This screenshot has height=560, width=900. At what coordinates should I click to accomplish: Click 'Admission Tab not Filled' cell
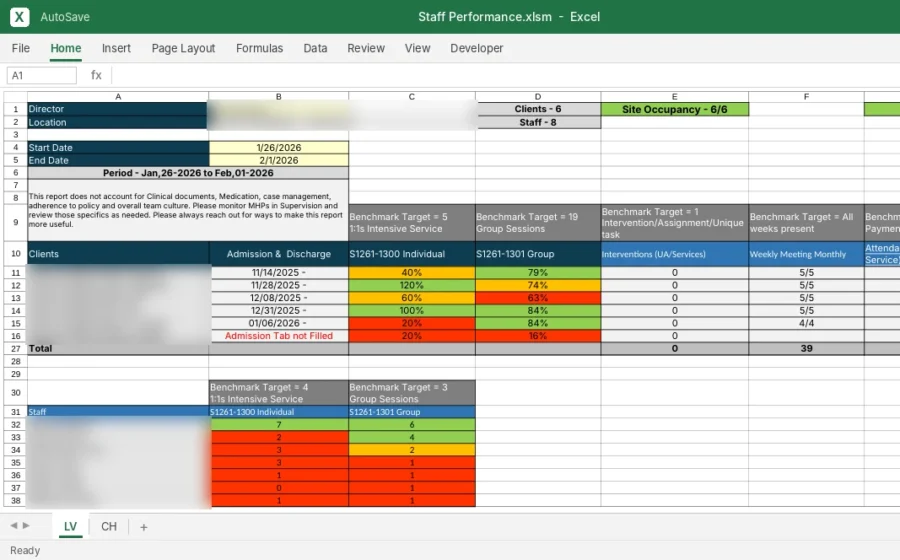click(278, 336)
